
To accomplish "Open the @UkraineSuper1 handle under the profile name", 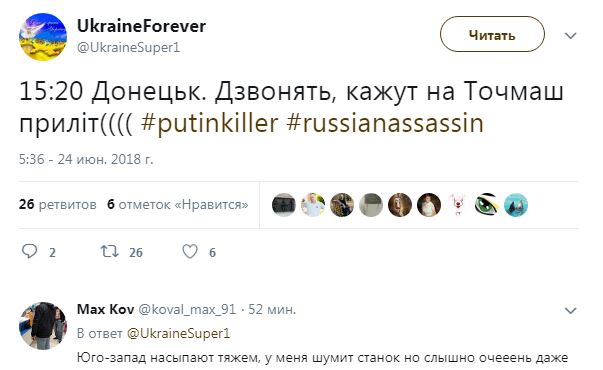I will pyautogui.click(x=128, y=48).
